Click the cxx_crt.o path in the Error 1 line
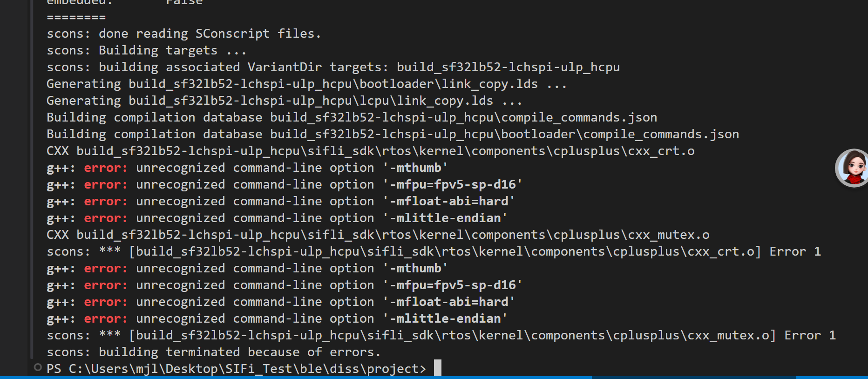Viewport: 868px width, 379px height. coord(445,252)
